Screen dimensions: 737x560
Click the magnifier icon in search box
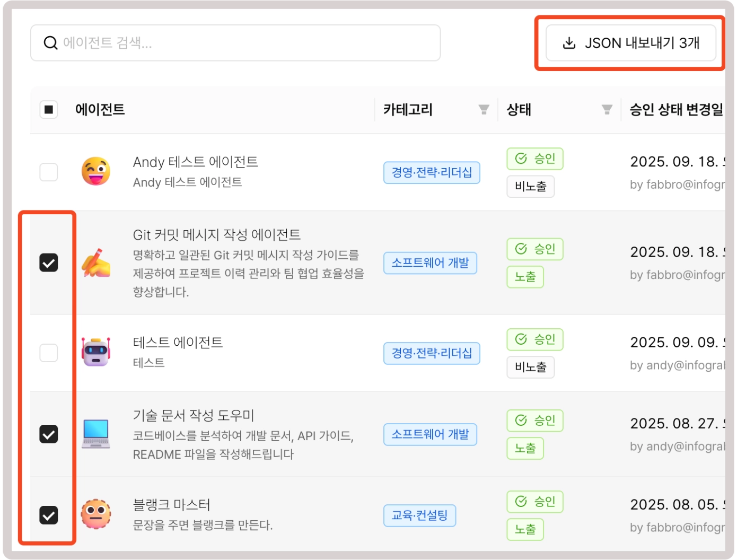(x=50, y=43)
